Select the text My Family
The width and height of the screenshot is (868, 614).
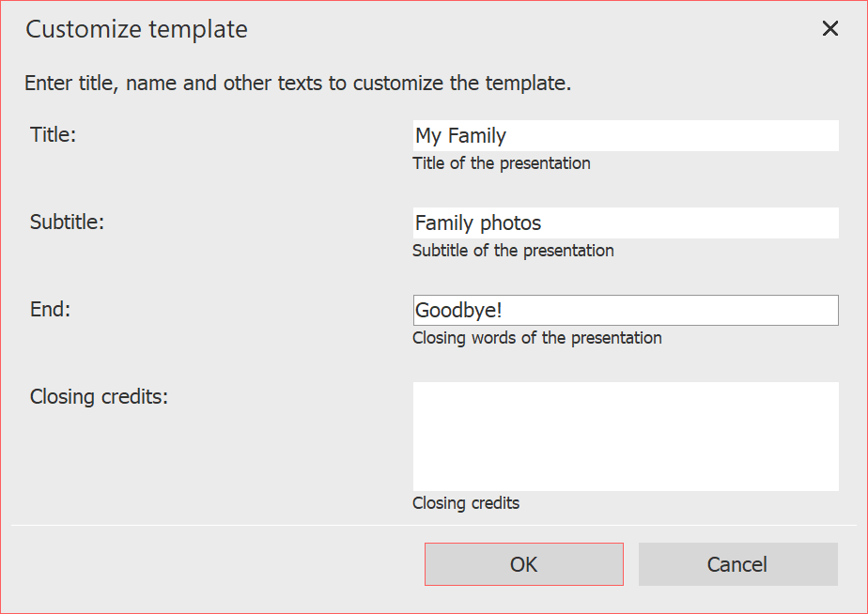(x=459, y=135)
